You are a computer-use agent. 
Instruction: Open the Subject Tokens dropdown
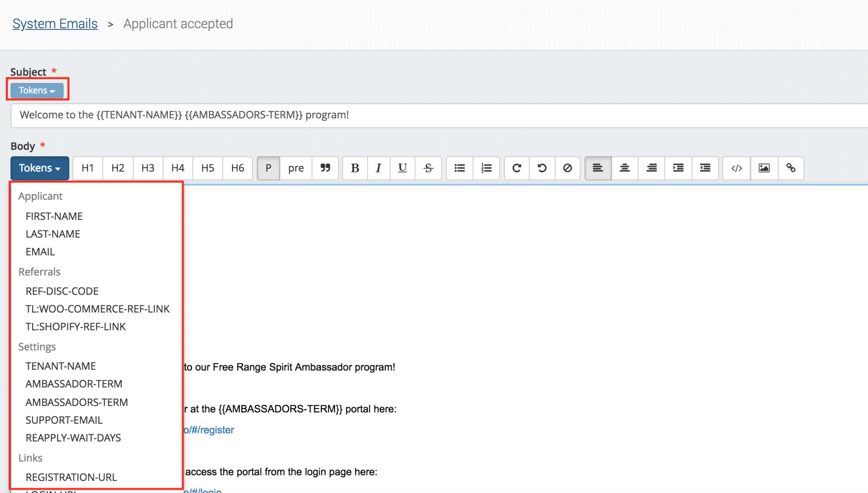point(37,90)
